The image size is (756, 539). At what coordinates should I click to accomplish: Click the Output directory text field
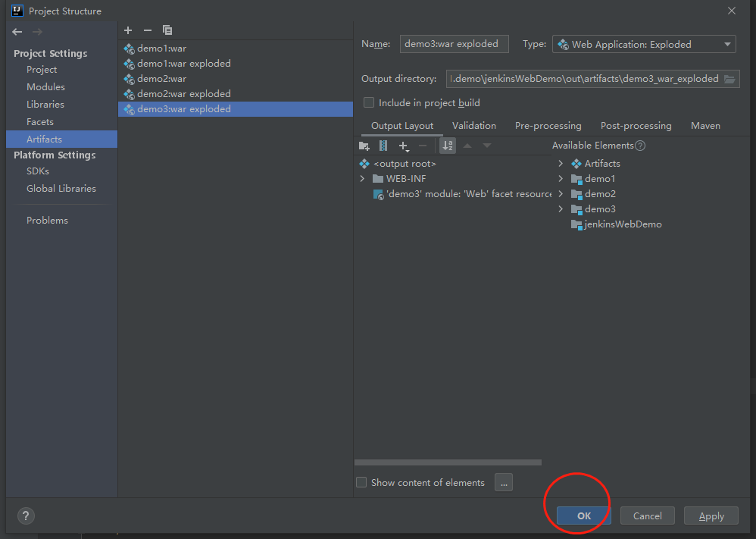586,79
